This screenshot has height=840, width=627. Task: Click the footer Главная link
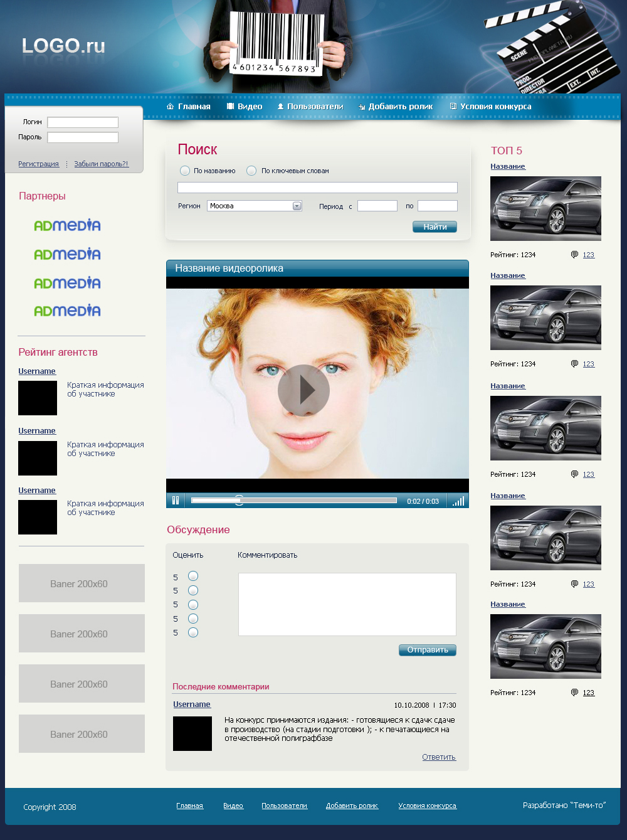189,805
